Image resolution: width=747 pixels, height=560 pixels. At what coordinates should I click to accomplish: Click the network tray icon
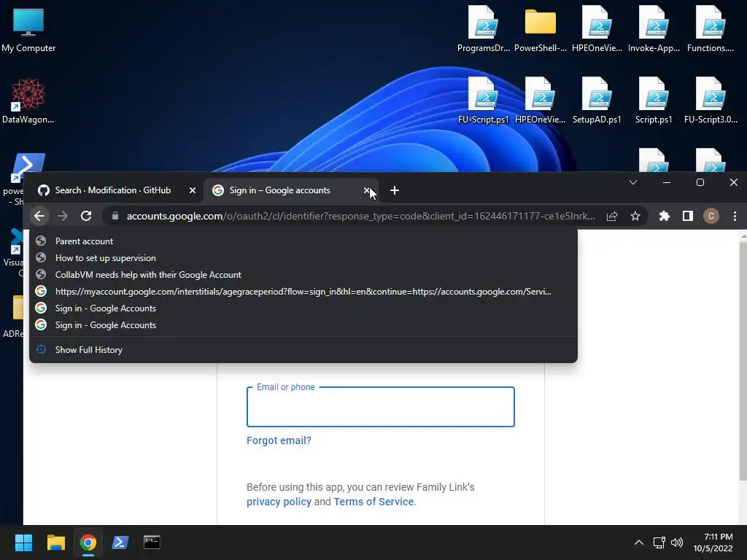point(659,542)
